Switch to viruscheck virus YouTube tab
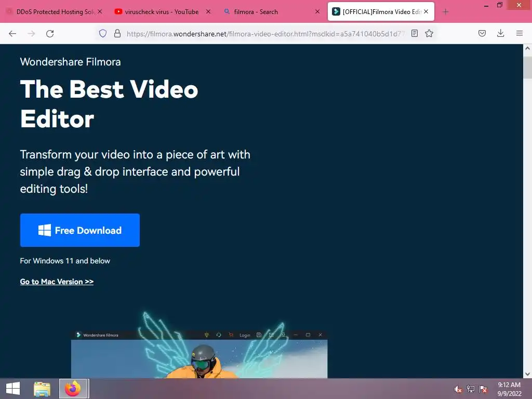Viewport: 532px width, 399px height. pos(162,12)
